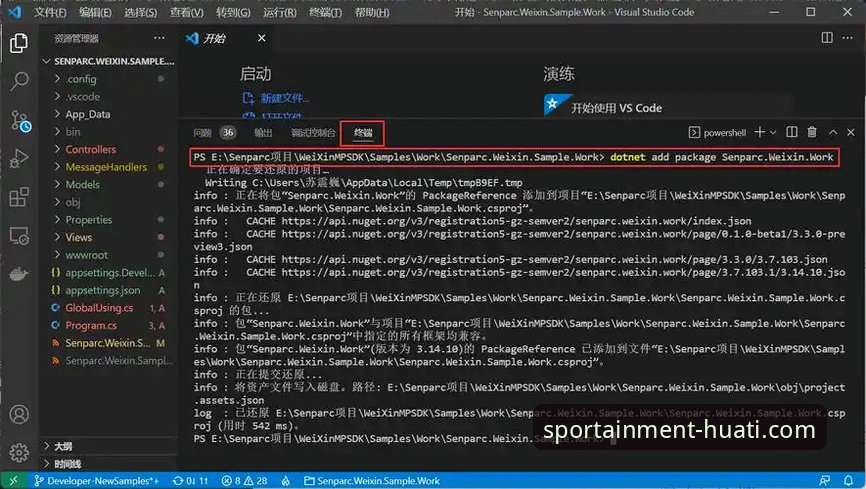Open the 帮助(H) menu
This screenshot has width=866, height=489.
click(x=372, y=12)
